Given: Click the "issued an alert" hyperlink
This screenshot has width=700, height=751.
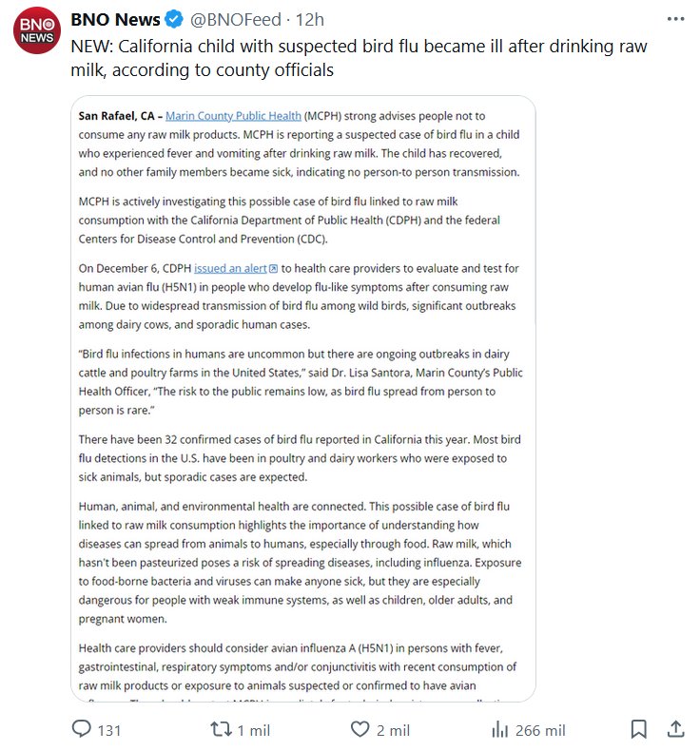Looking at the screenshot, I should [x=230, y=269].
